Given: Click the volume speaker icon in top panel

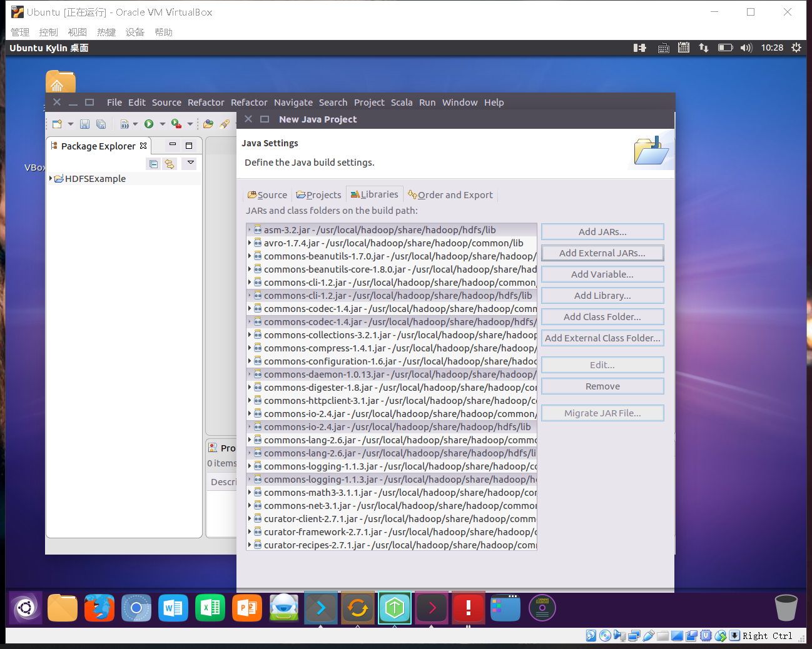Looking at the screenshot, I should pos(746,48).
